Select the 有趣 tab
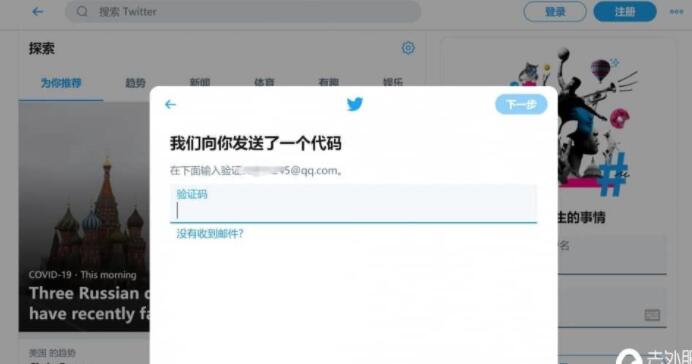Screen dimensions: 692x364 329,82
